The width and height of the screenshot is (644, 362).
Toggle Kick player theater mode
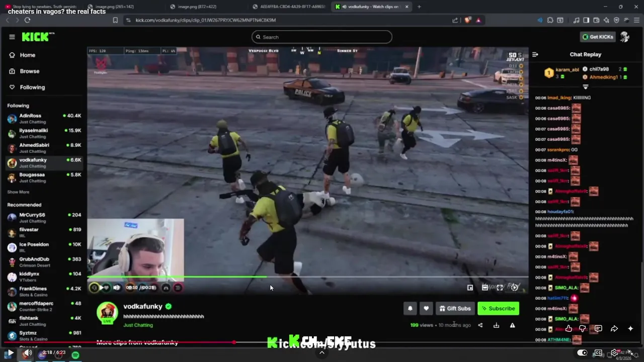(485, 288)
